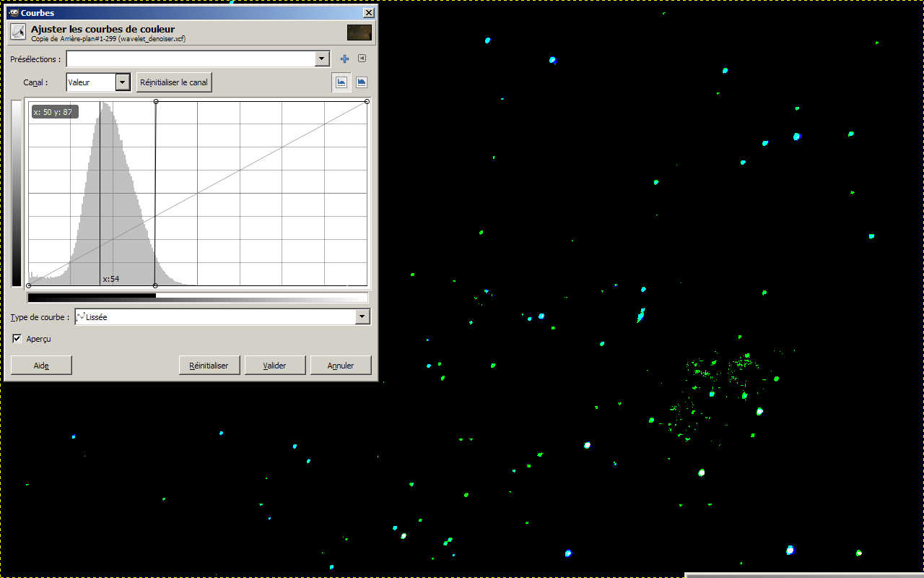
Task: Select the bottom-left curve control point
Action: [28, 285]
